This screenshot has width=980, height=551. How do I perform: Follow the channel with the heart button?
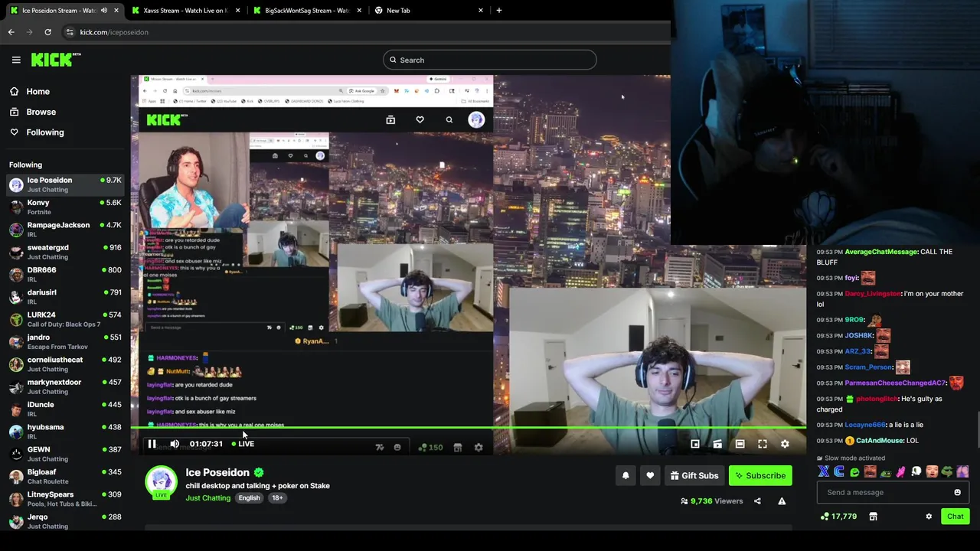click(x=650, y=476)
